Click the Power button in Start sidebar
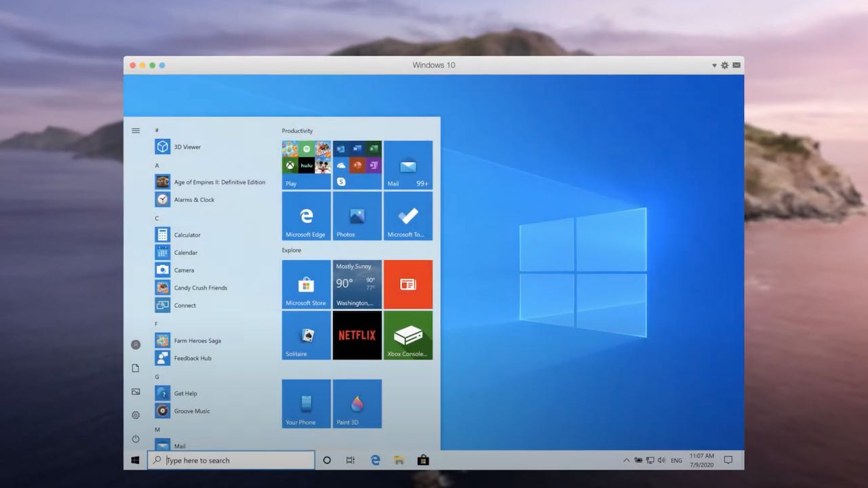 (x=136, y=439)
